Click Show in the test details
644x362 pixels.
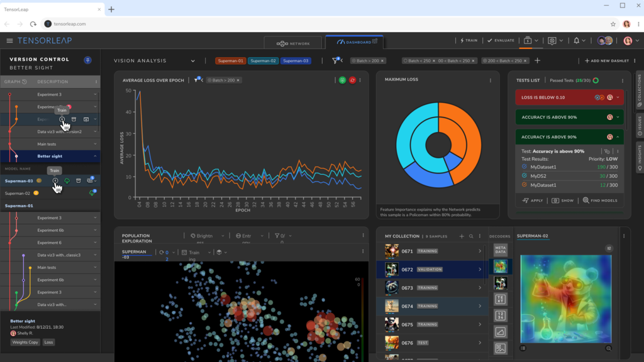[562, 200]
